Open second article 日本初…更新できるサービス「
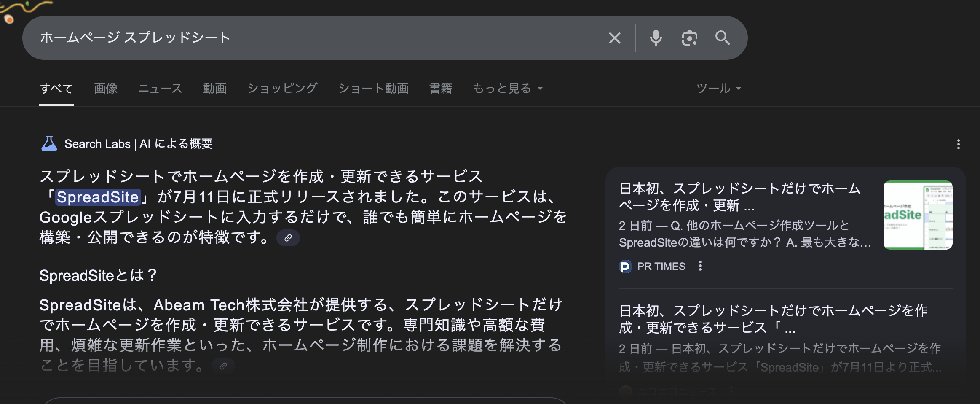 click(x=774, y=319)
